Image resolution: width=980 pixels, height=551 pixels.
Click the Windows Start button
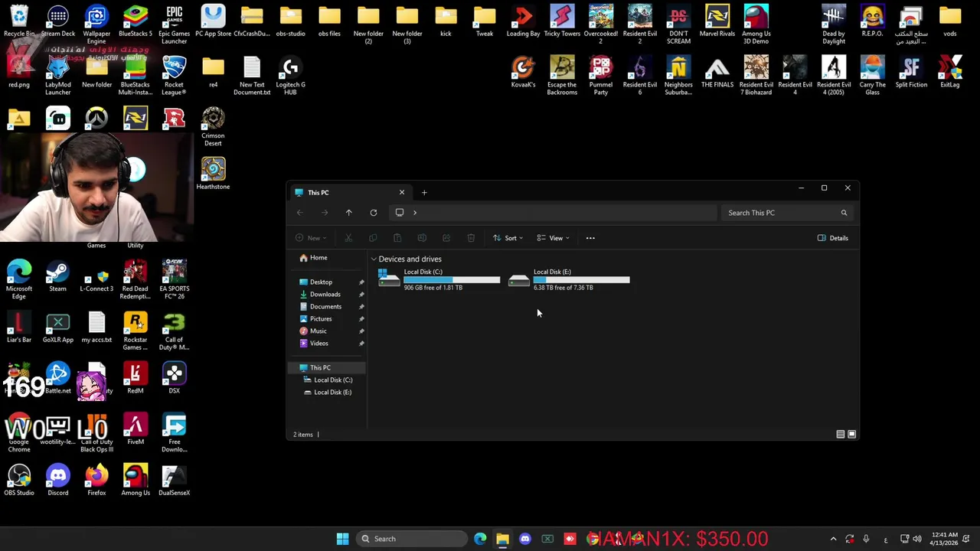tap(343, 539)
